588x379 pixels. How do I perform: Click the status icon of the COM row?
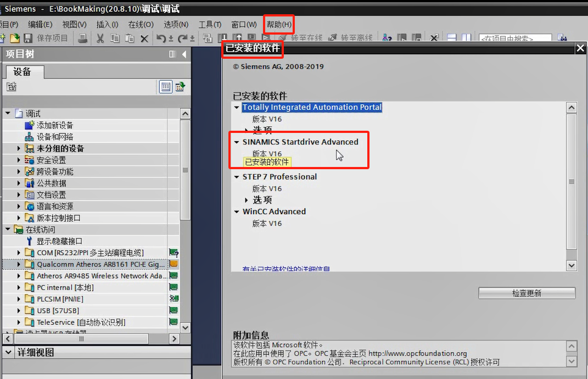tap(173, 253)
